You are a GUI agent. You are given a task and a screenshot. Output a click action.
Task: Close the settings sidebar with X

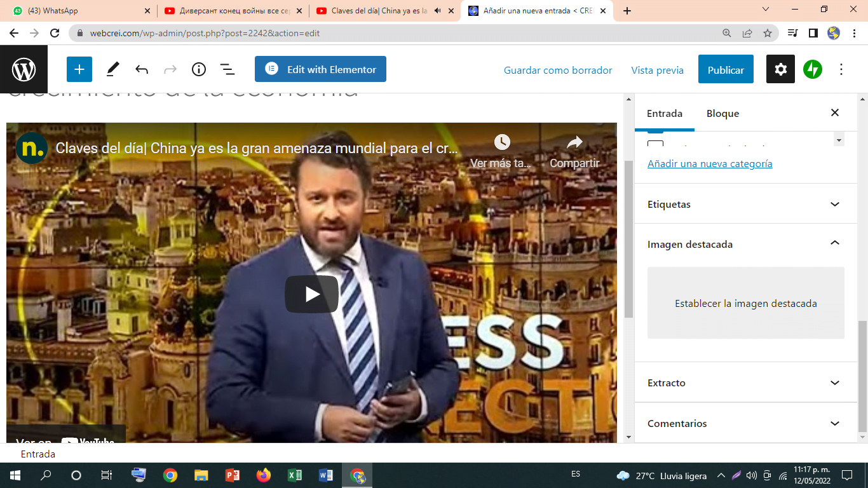835,112
